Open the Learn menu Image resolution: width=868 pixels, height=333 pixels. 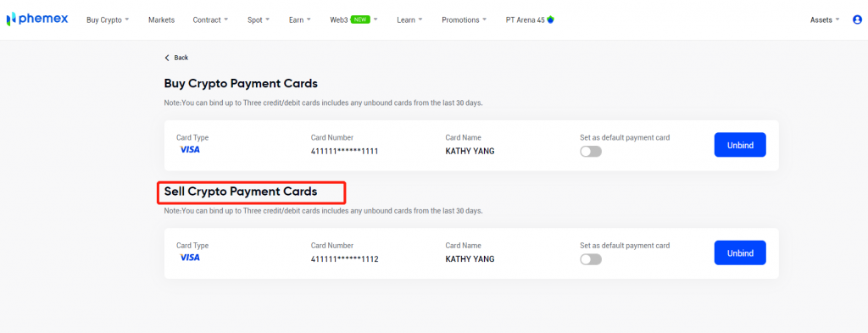click(409, 20)
